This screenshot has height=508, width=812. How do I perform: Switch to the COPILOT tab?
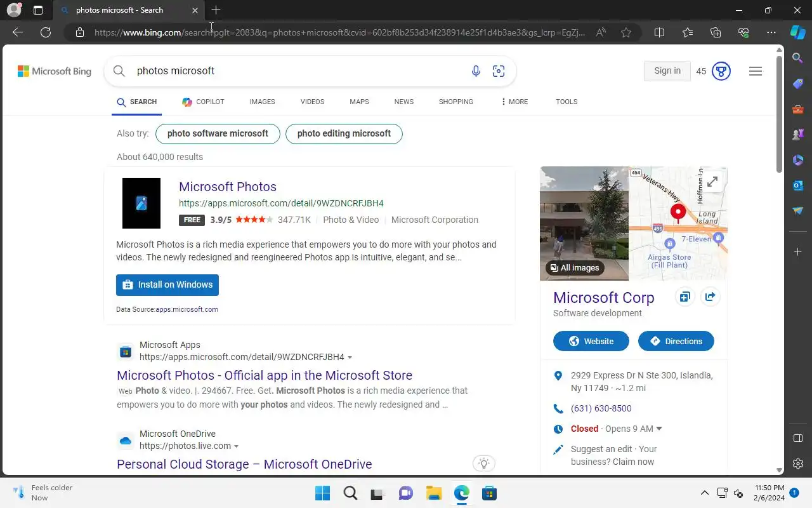[203, 102]
